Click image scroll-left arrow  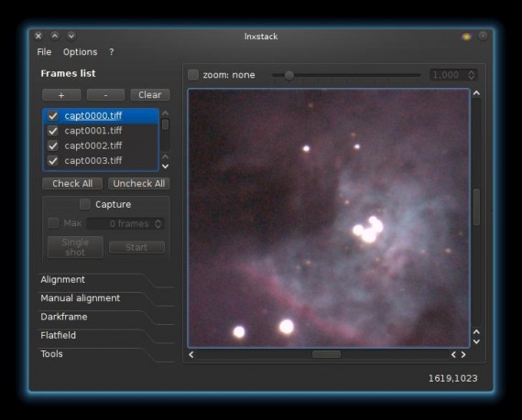click(191, 355)
